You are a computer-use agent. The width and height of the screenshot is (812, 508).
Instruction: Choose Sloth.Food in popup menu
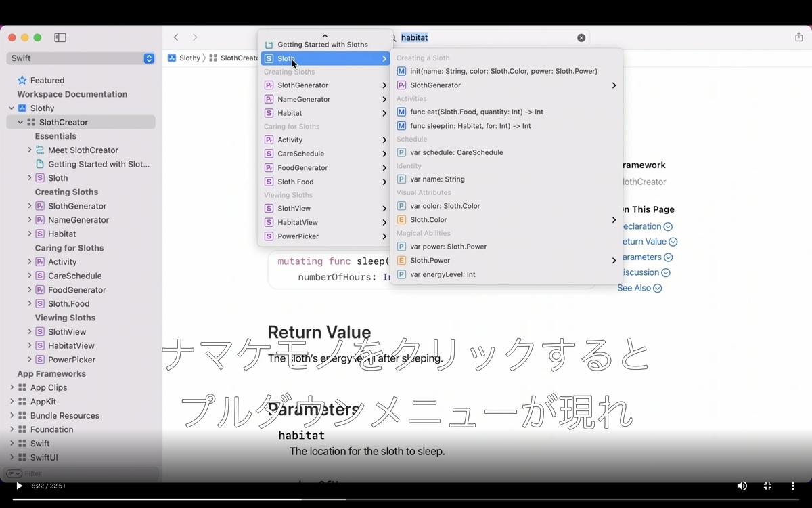325,182
